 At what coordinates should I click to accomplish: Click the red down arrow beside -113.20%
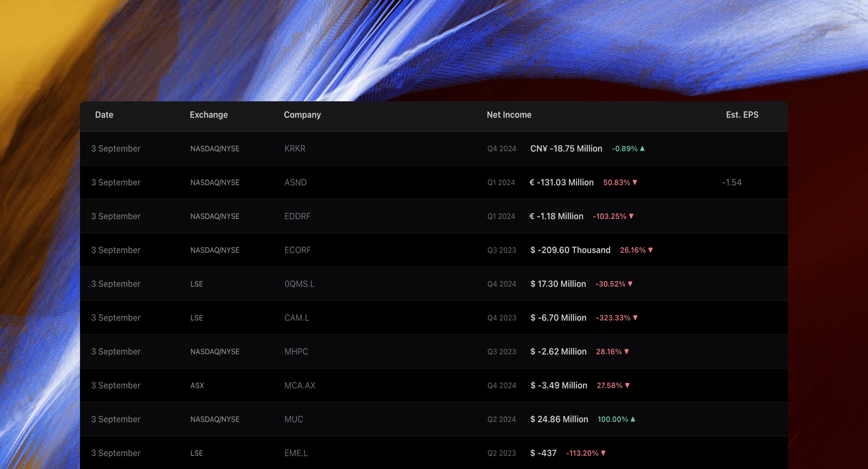(x=603, y=453)
